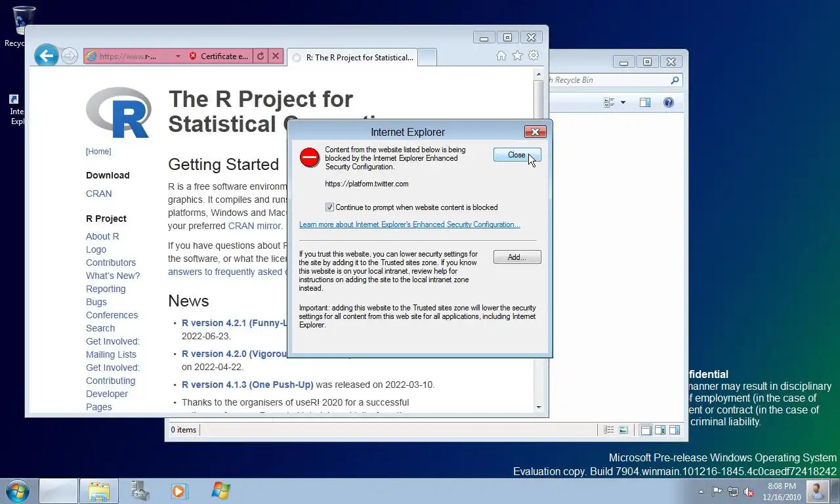Click the IE forward arrow button
Screen dimensions: 840x504
click(x=69, y=56)
